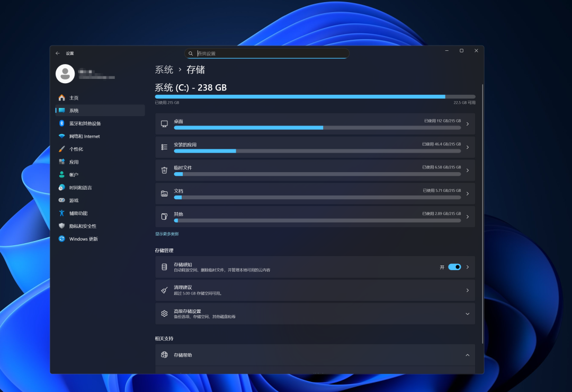Click 已使用 2.89 GB/215 GB text
The width and height of the screenshot is (572, 392).
441,213
